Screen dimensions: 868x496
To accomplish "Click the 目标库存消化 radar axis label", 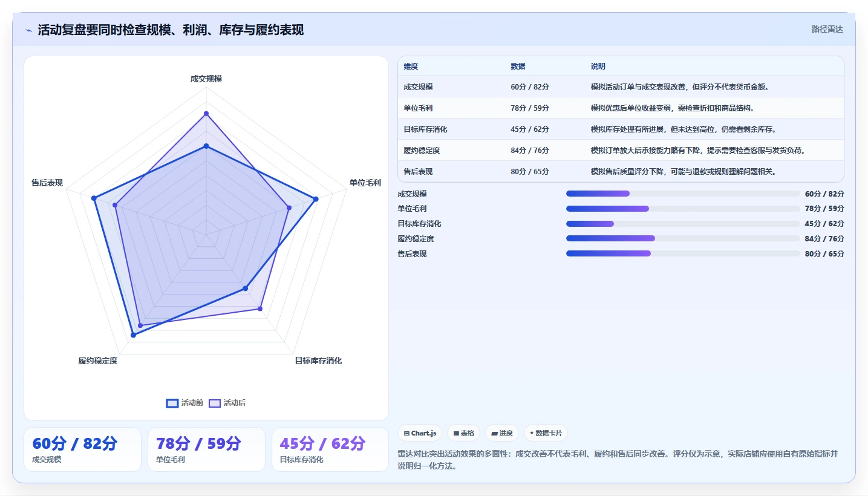I will [318, 361].
